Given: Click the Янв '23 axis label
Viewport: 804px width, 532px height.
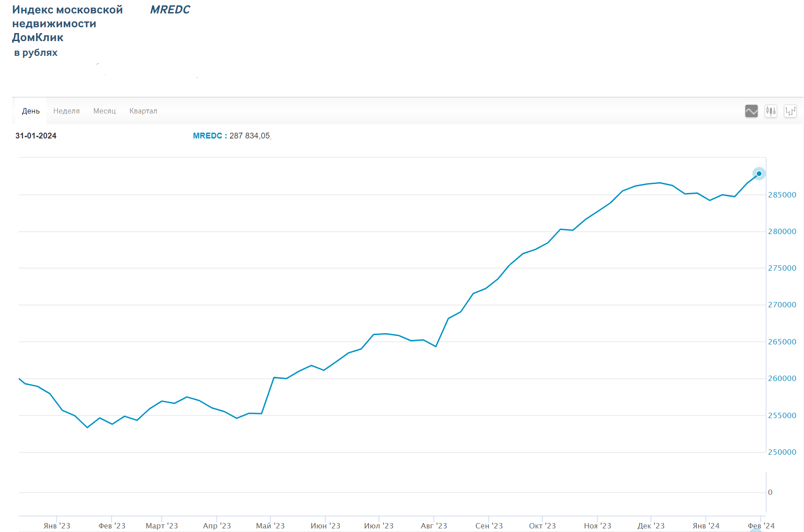Looking at the screenshot, I should pos(57,526).
